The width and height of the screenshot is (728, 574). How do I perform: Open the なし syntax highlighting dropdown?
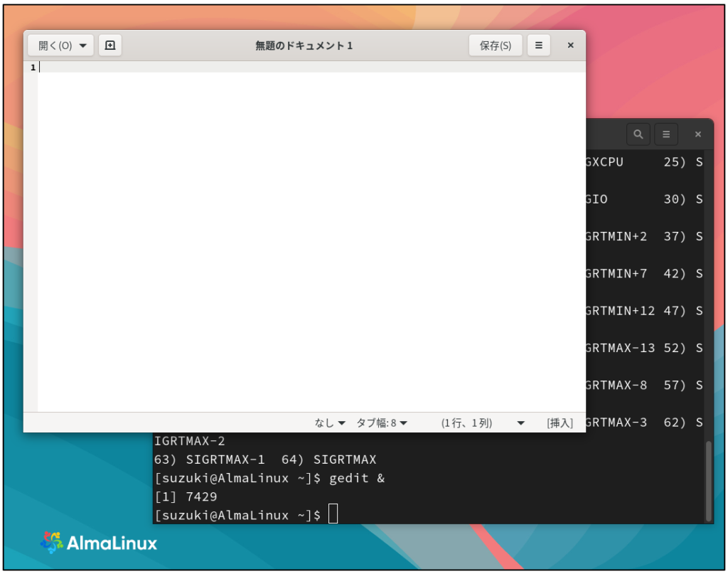pyautogui.click(x=330, y=422)
